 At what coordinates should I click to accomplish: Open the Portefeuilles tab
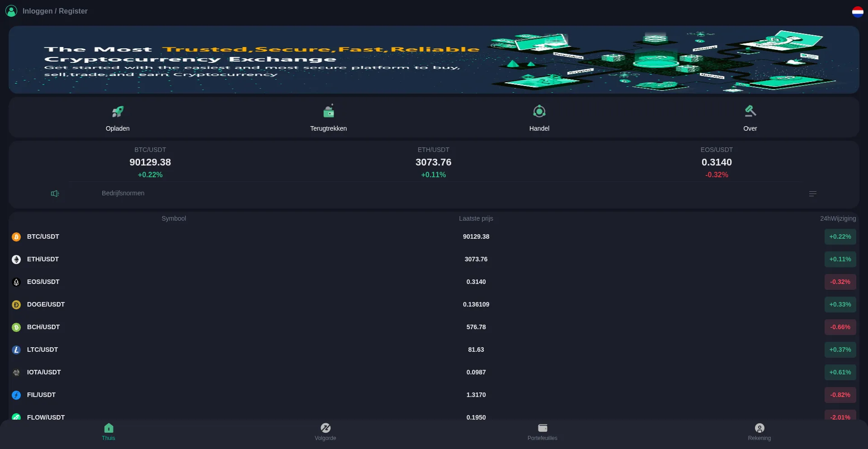click(x=542, y=432)
